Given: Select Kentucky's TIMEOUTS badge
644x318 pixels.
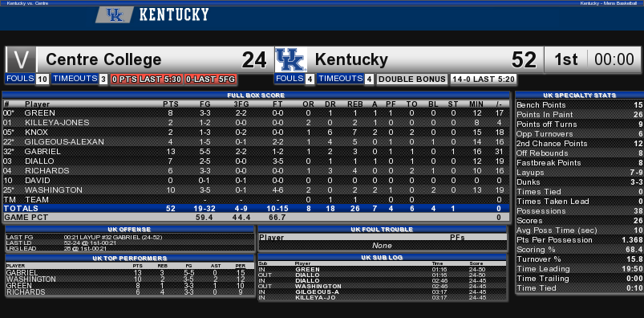Looking at the screenshot, I should [x=346, y=79].
